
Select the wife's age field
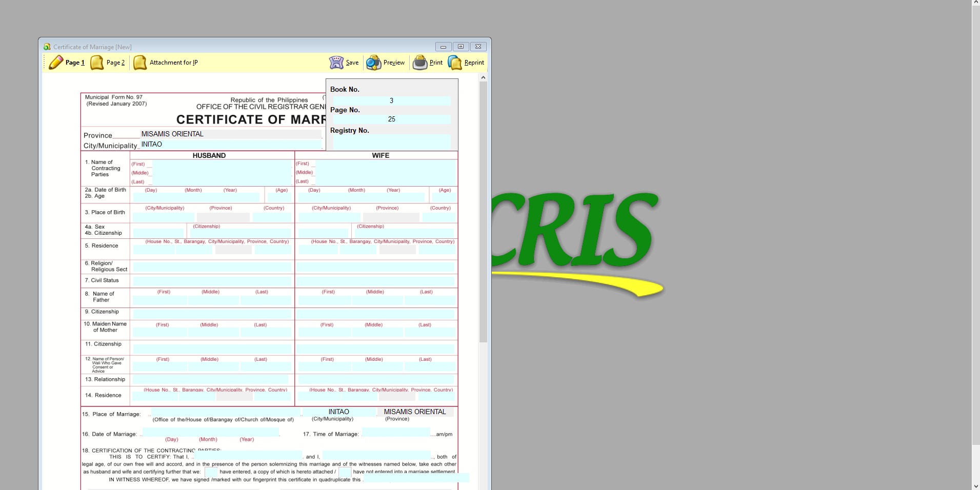click(x=444, y=197)
